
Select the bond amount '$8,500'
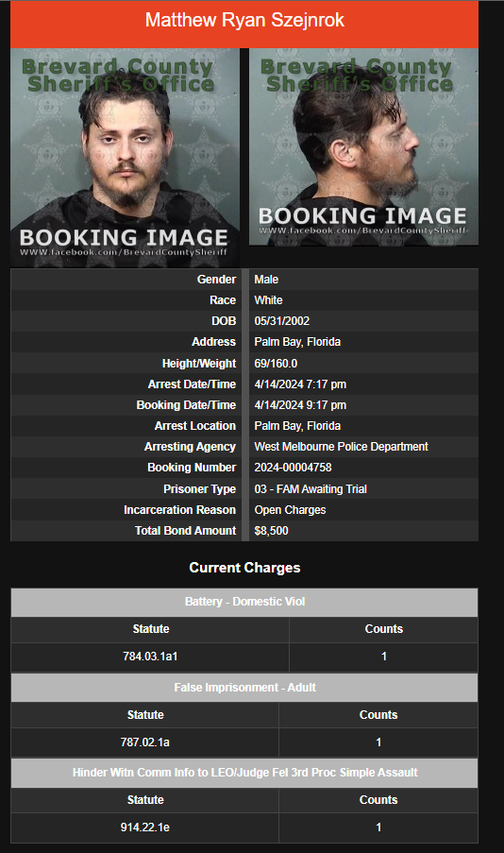click(x=271, y=530)
